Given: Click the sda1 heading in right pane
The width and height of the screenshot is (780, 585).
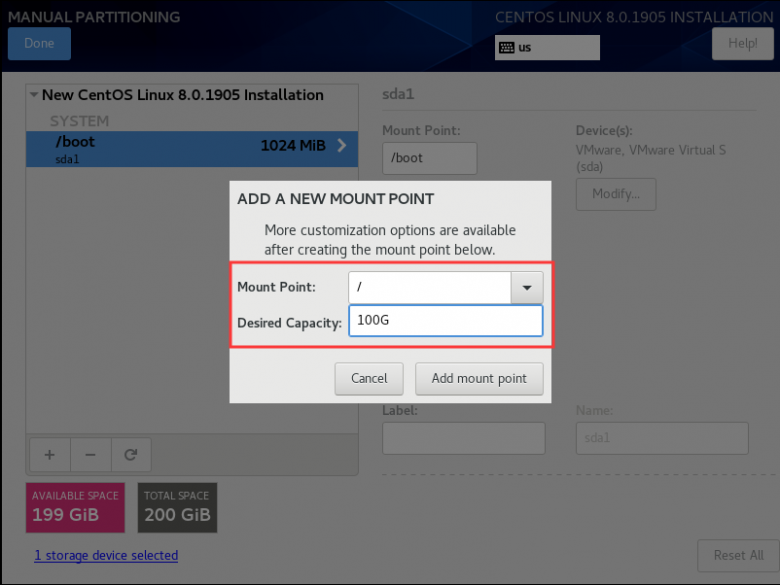Looking at the screenshot, I should 398,94.
